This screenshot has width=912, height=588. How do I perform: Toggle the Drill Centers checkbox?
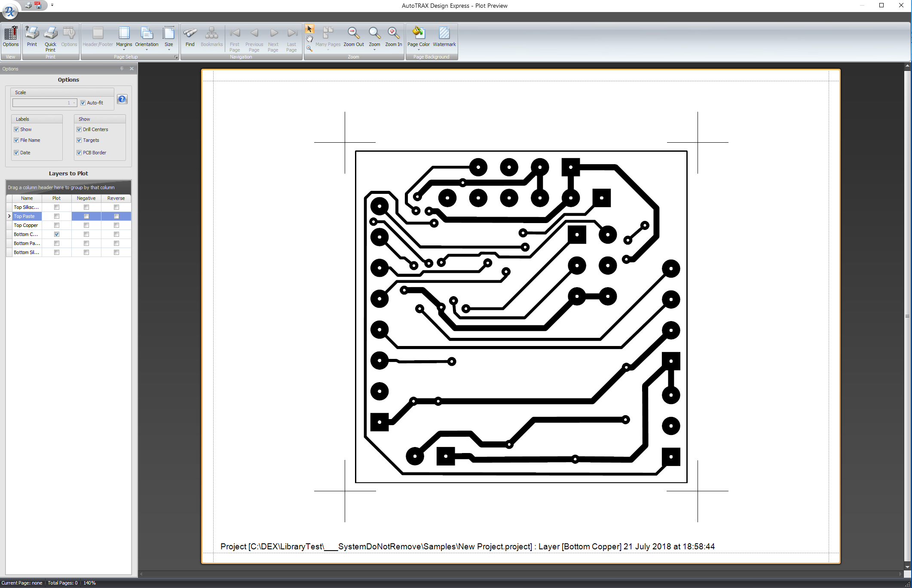pos(79,129)
